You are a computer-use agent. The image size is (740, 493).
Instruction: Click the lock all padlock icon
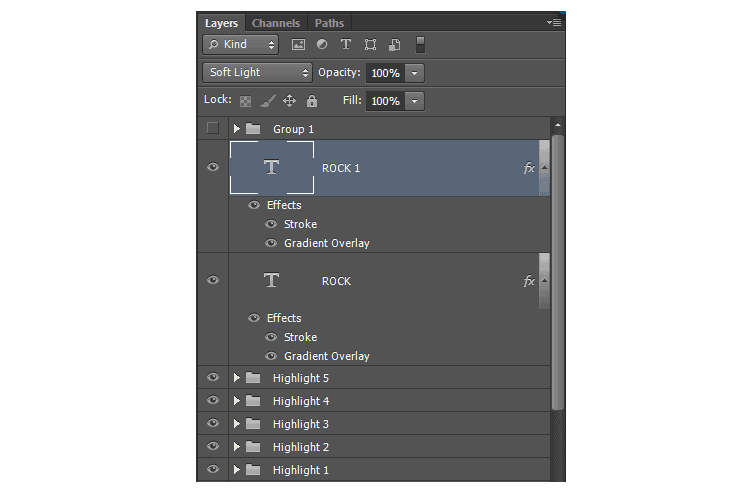click(x=311, y=100)
